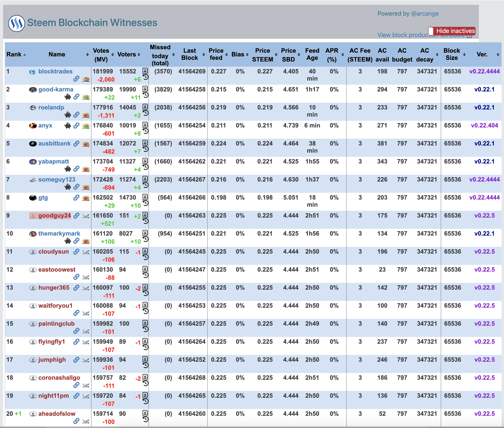Open @arcange profile link
This screenshot has height=428, width=504.
tap(425, 14)
